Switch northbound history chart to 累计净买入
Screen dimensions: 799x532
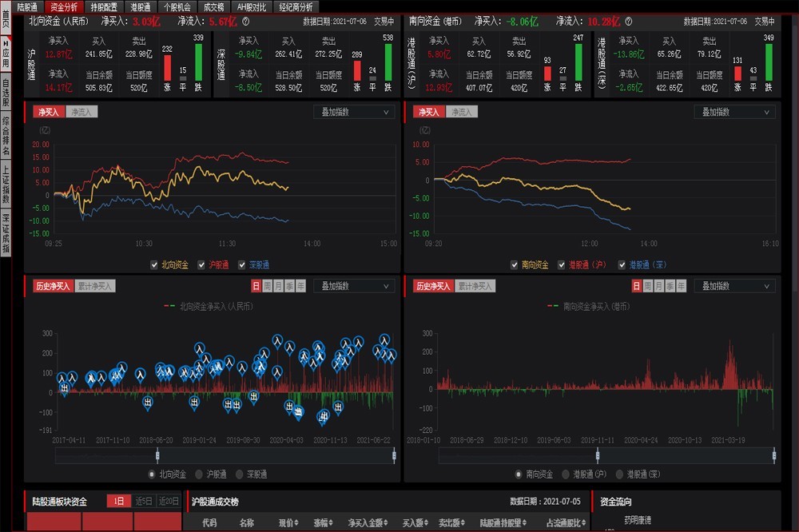coord(95,287)
